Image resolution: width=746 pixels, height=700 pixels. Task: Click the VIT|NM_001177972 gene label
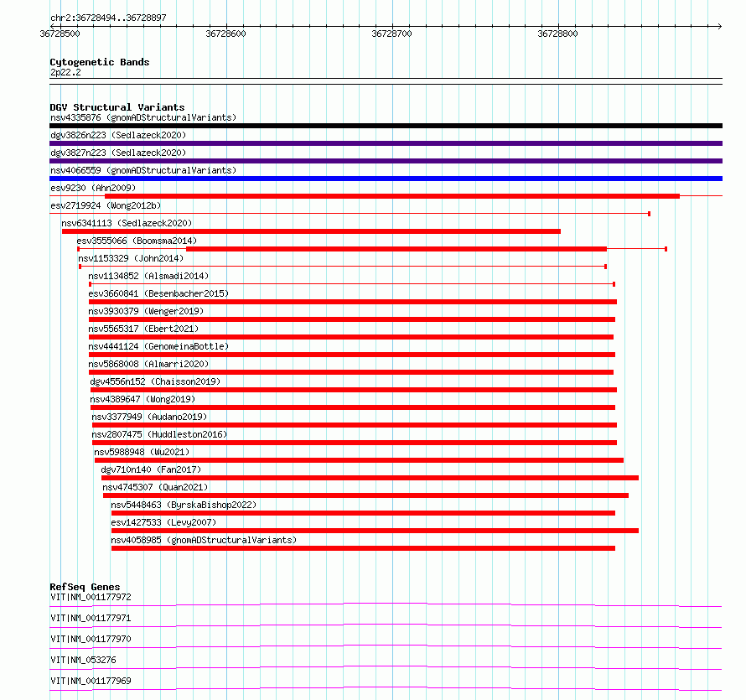[91, 597]
